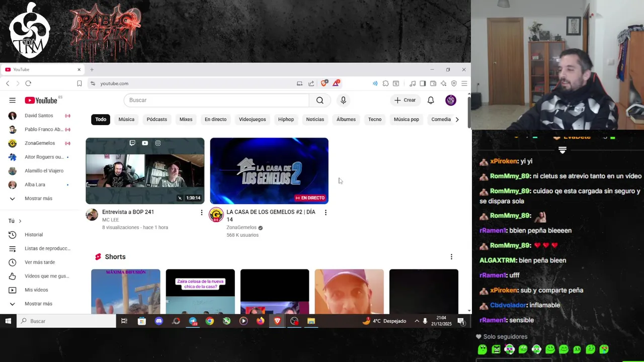The height and width of the screenshot is (362, 644).
Task: Share this page from the address bar
Action: pyautogui.click(x=311, y=83)
